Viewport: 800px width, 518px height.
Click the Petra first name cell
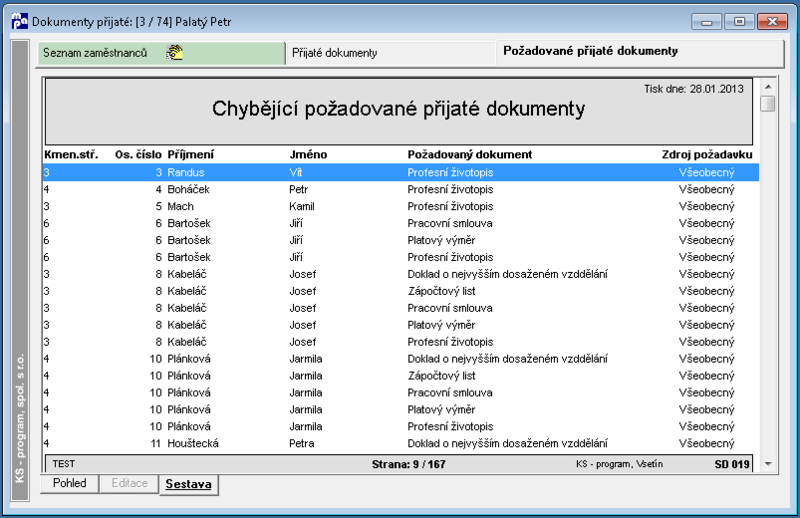pyautogui.click(x=302, y=443)
